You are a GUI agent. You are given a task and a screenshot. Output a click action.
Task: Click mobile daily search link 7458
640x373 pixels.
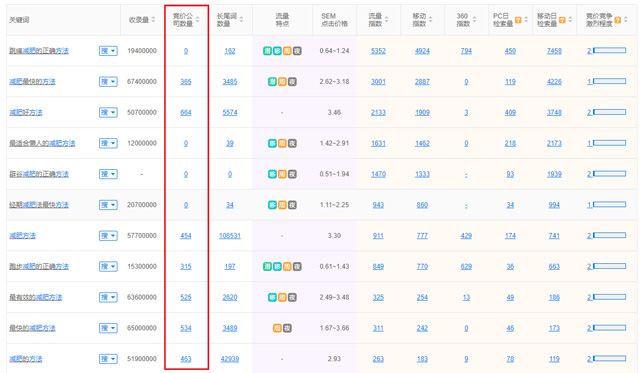click(x=554, y=51)
